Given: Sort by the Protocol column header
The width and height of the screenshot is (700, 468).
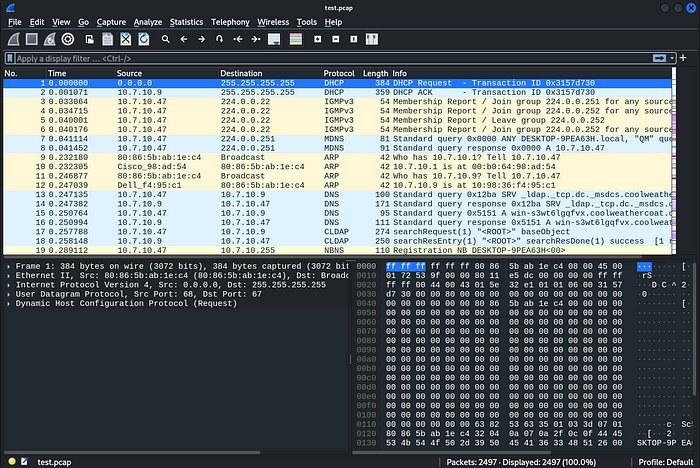Looking at the screenshot, I should tap(342, 73).
